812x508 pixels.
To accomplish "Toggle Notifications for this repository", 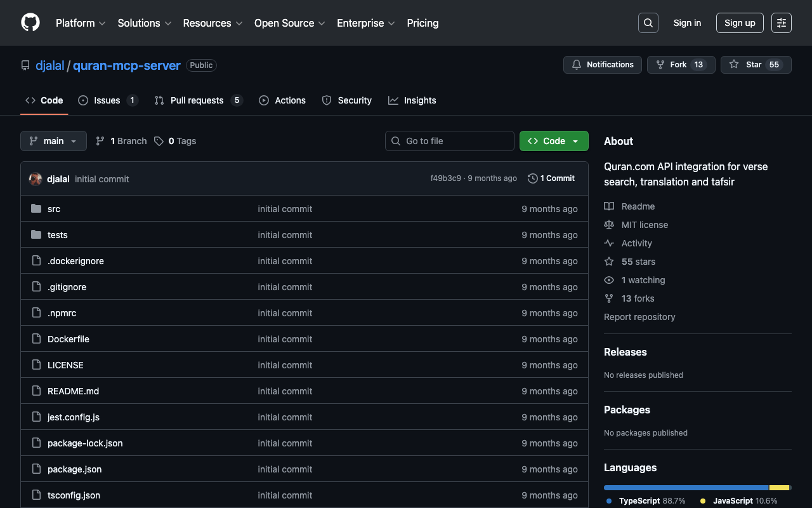I will tap(602, 65).
